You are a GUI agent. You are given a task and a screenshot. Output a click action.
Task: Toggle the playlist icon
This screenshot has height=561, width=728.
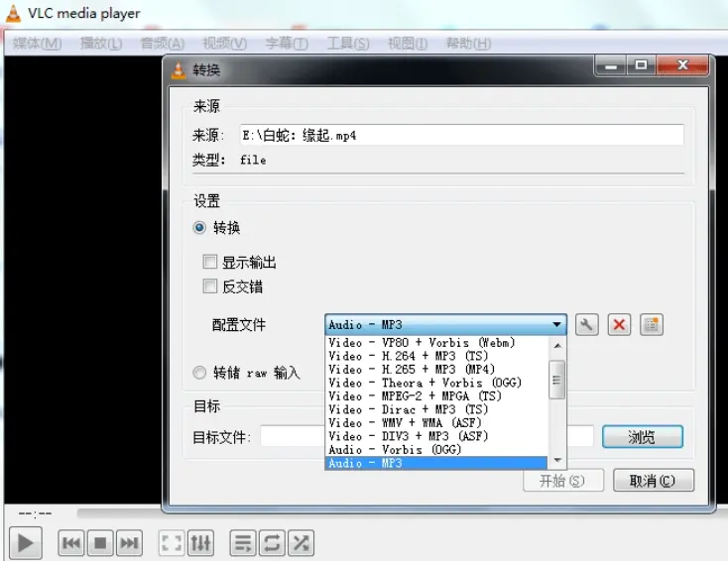tap(243, 543)
